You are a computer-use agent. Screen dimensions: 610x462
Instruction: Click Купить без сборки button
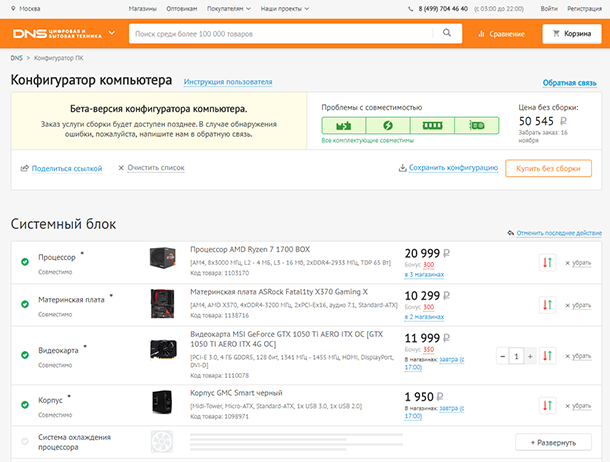pyautogui.click(x=548, y=168)
